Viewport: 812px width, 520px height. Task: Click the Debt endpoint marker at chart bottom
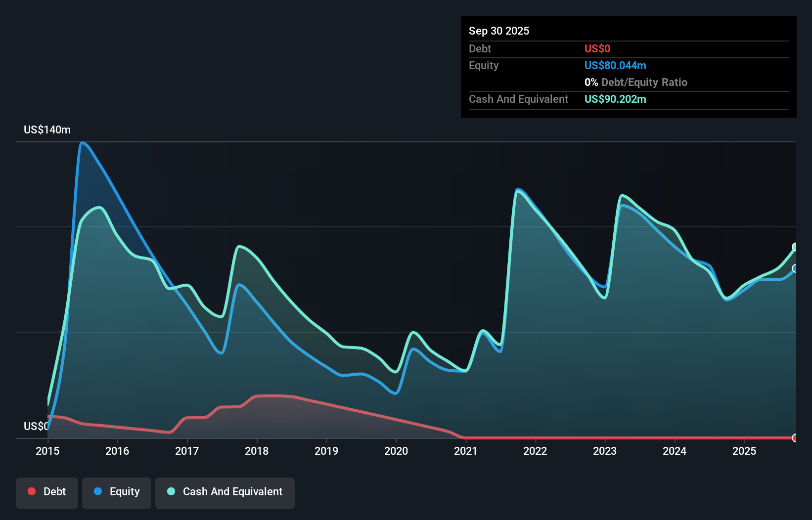point(795,438)
